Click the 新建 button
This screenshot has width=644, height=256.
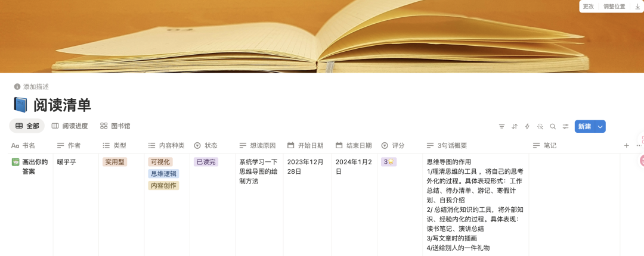(x=585, y=126)
